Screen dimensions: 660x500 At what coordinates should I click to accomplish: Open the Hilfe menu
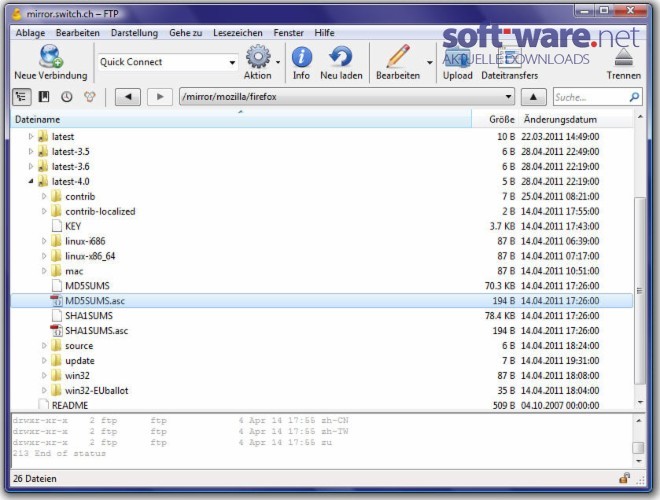(324, 33)
